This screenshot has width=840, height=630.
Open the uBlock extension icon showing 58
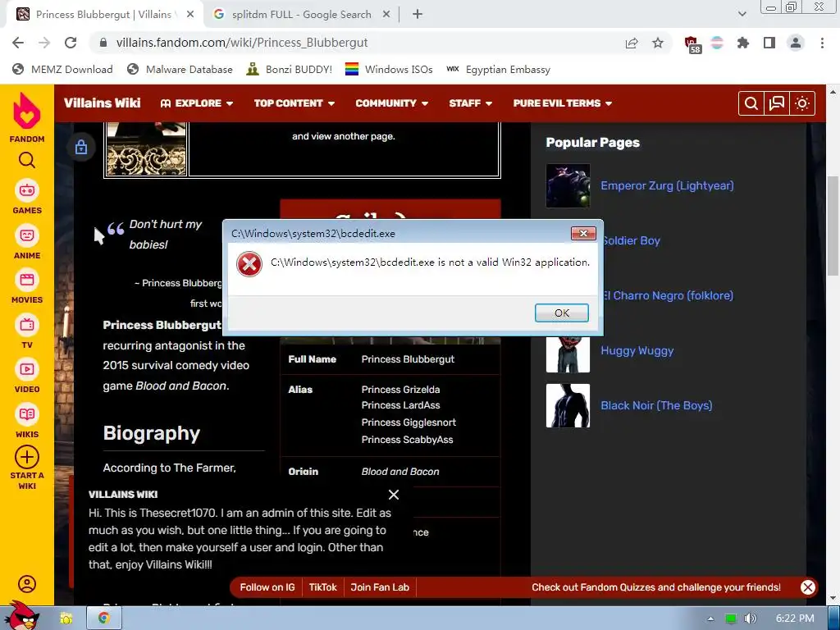692,44
